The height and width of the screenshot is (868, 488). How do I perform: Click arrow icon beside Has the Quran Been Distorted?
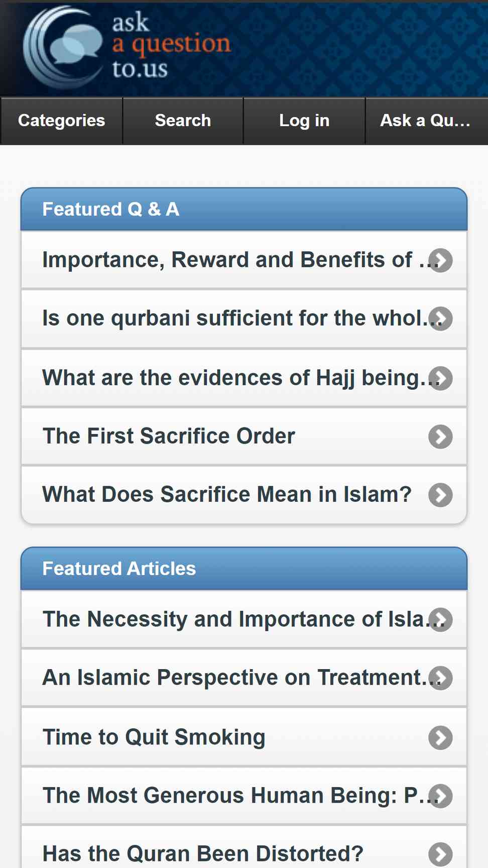(x=440, y=854)
